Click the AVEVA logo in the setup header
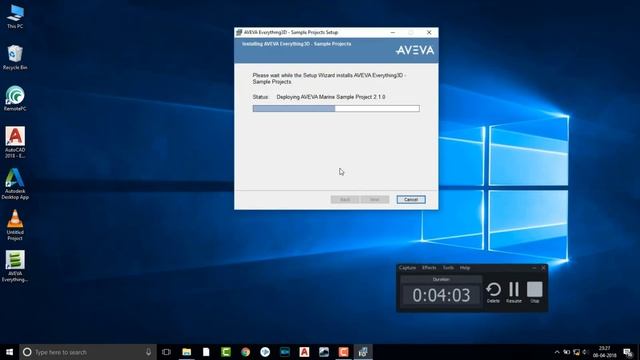This screenshot has width=640, height=360. pyautogui.click(x=415, y=50)
